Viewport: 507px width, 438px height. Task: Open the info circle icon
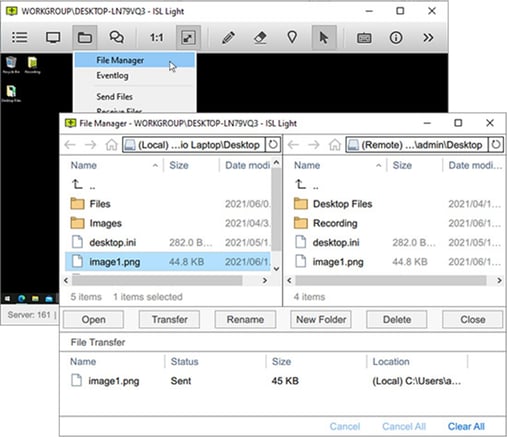(x=396, y=37)
